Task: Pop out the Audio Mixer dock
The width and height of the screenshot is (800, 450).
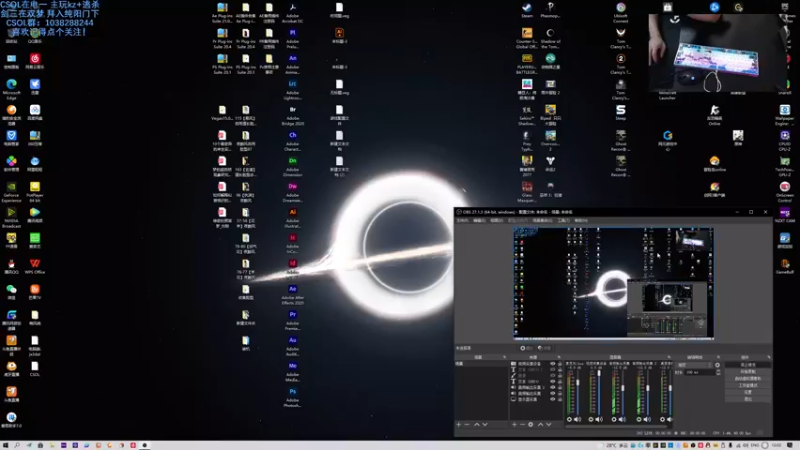Action: click(x=668, y=357)
